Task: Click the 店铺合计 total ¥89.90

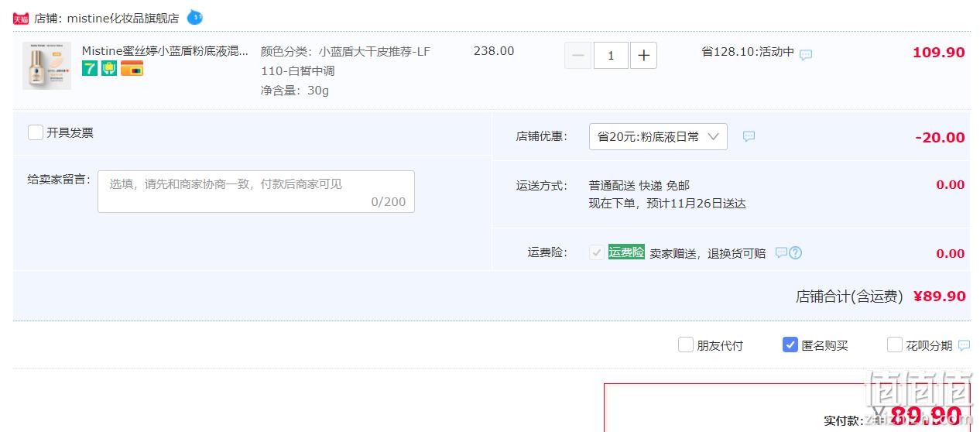Action: 940,297
